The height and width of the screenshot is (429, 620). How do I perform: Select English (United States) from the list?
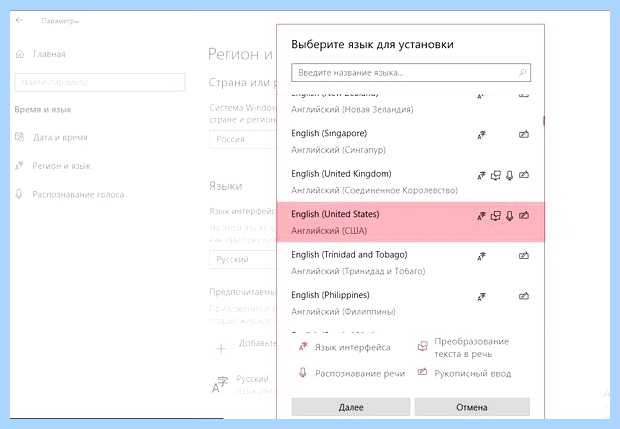pyautogui.click(x=410, y=222)
